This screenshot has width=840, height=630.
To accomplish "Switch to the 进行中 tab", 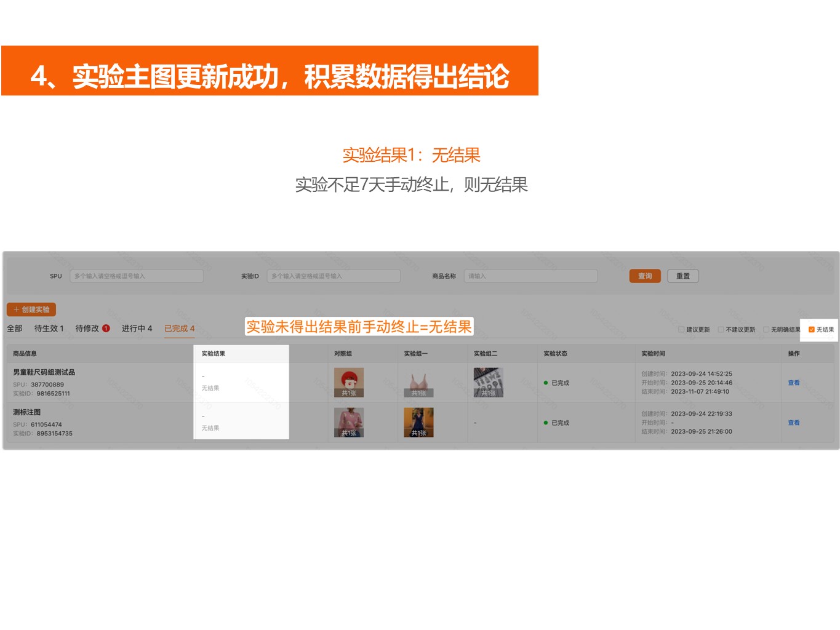I will click(x=137, y=329).
